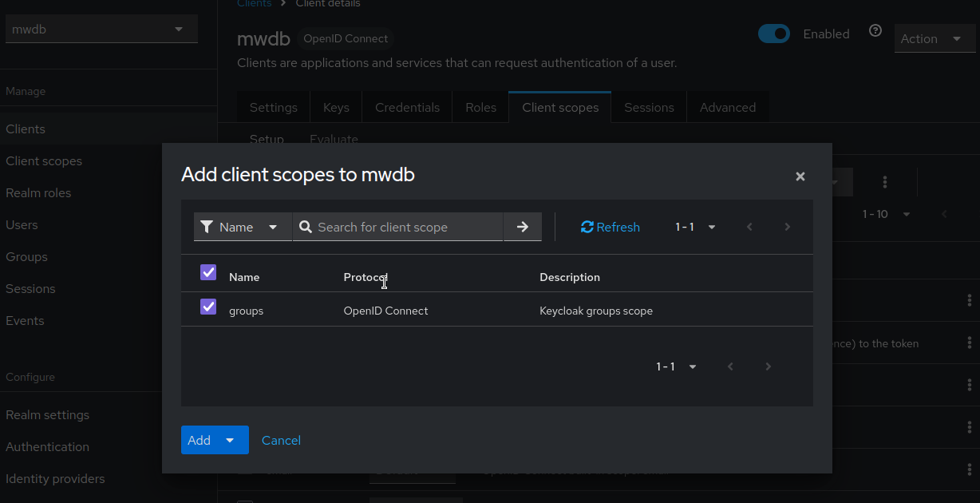Image resolution: width=980 pixels, height=503 pixels.
Task: Open the Sessions tab
Action: click(x=649, y=107)
